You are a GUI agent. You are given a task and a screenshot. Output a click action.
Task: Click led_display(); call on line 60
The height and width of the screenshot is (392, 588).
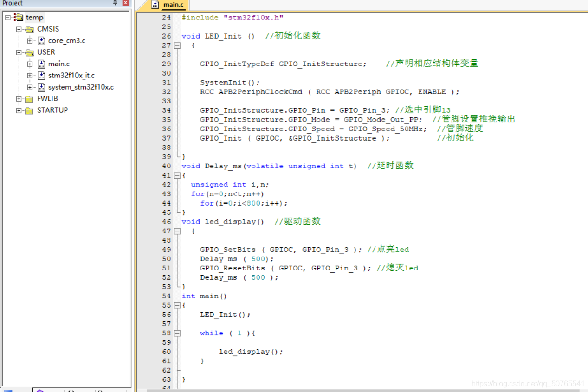pos(251,352)
